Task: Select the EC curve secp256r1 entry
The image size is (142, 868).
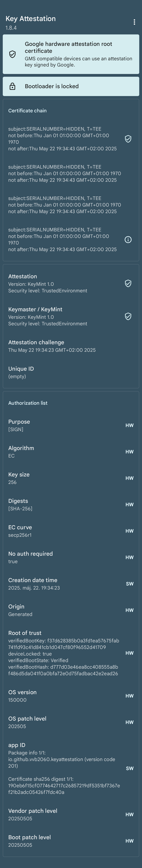Action: [71, 531]
